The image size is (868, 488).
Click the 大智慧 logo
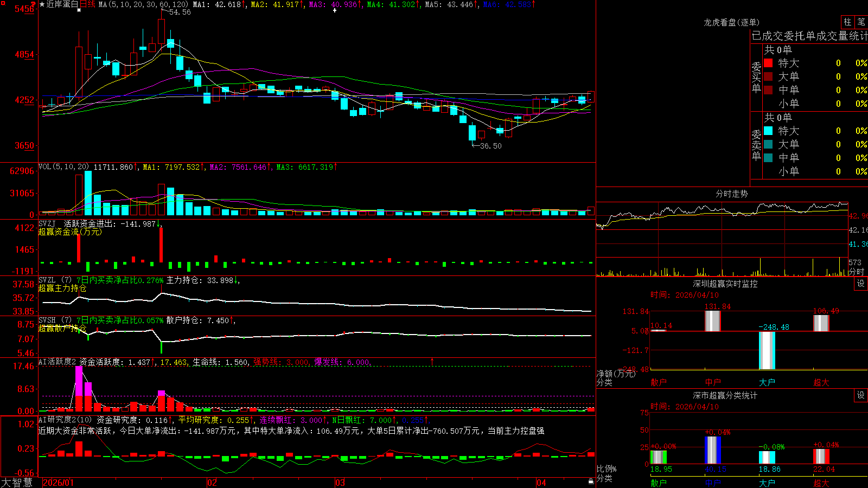click(17, 482)
